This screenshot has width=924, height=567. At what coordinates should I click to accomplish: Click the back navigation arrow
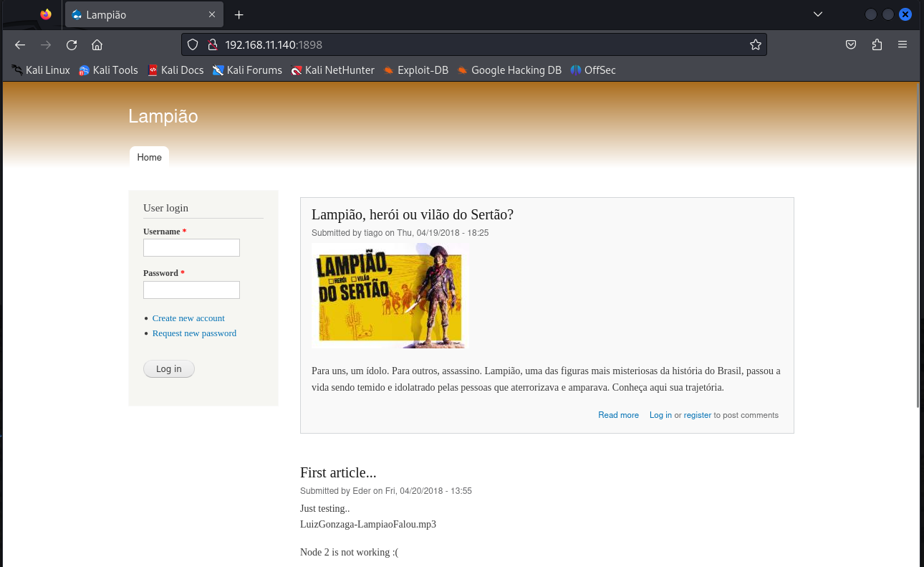[x=20, y=45]
